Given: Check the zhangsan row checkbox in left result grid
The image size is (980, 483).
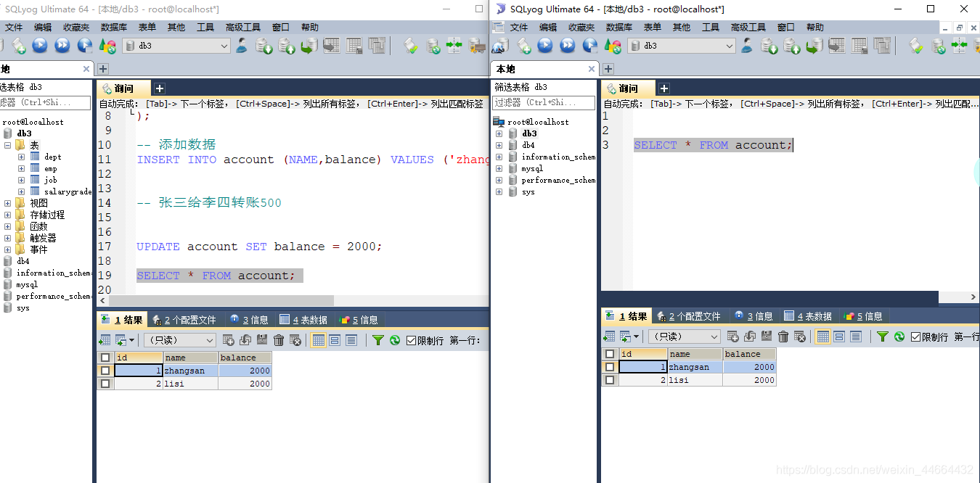Looking at the screenshot, I should click(105, 371).
